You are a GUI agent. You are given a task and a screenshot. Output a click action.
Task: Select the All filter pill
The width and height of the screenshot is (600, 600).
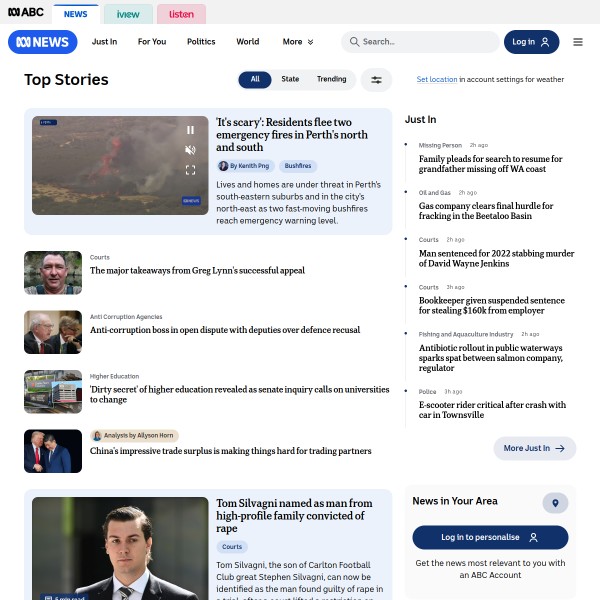(255, 80)
